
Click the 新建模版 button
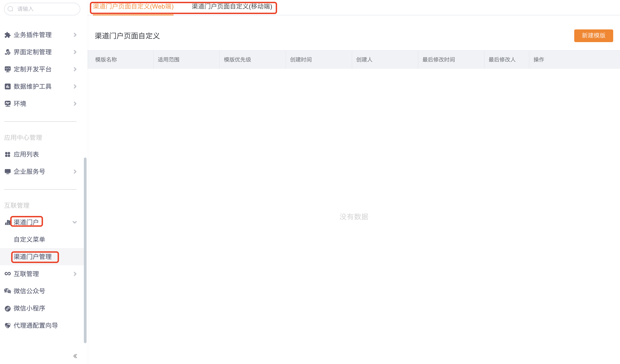coord(593,36)
